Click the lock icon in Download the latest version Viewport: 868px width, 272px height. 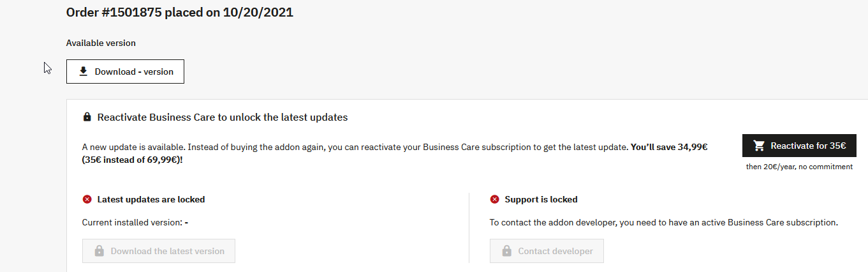[99, 251]
